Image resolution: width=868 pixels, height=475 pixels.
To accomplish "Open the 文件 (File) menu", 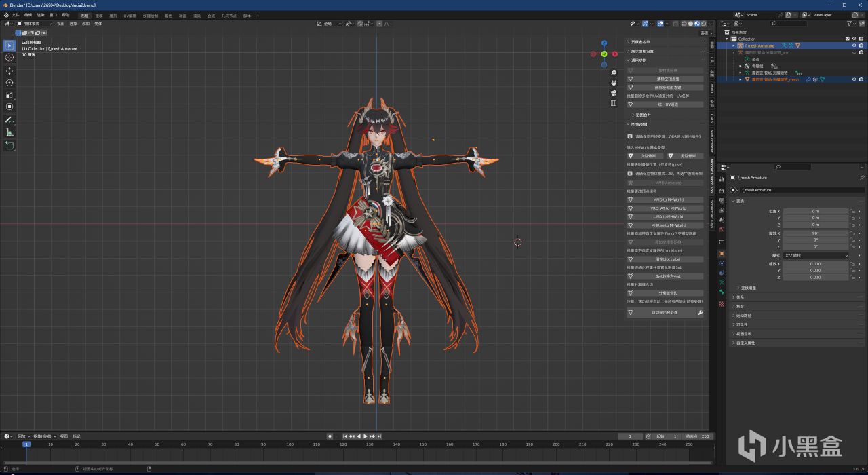I will (x=15, y=15).
